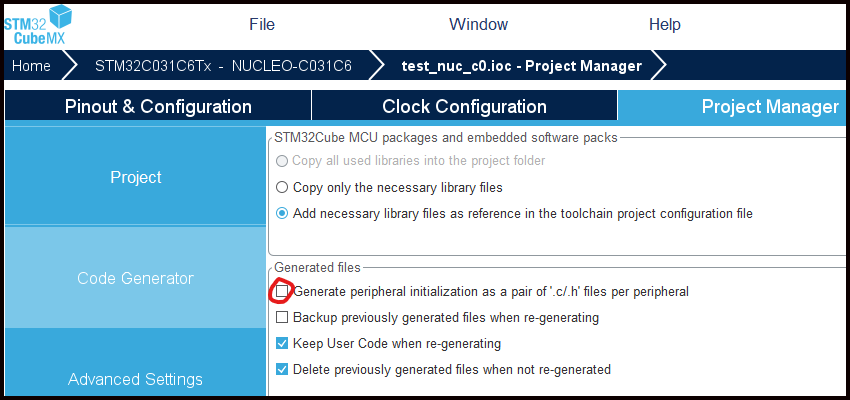The width and height of the screenshot is (850, 400).
Task: Select the STM32C031C6Tx - NUCLEO-C031C6 breadcrumb
Action: coord(223,66)
